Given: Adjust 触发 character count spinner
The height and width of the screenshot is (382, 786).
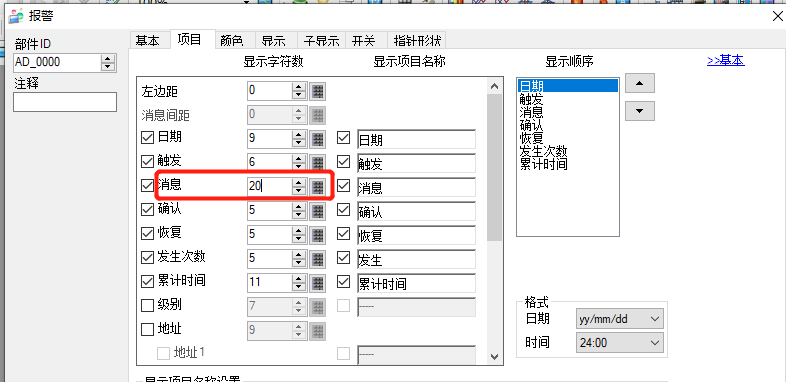Looking at the screenshot, I should pos(299,162).
